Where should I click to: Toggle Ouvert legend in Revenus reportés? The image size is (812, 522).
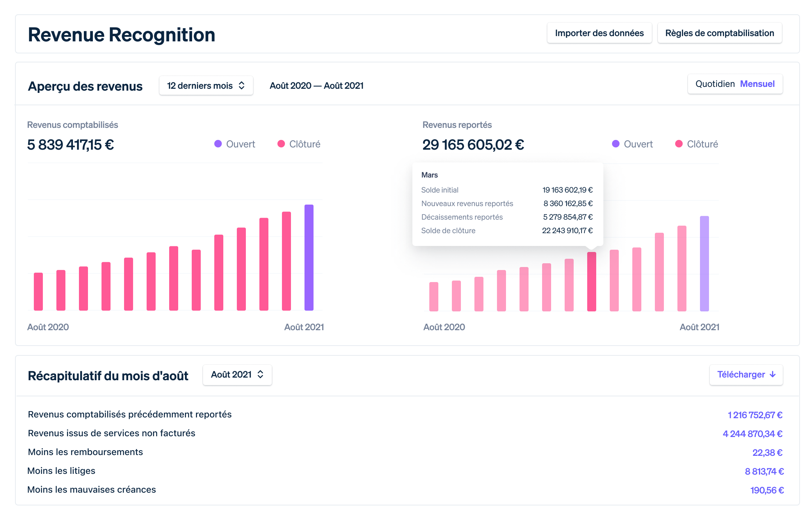(x=632, y=144)
